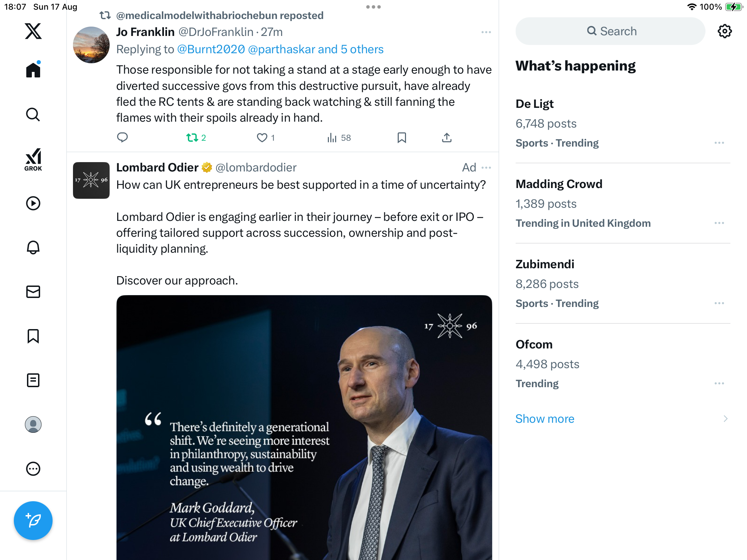Open Messages envelope icon
The width and height of the screenshot is (747, 560).
33,292
